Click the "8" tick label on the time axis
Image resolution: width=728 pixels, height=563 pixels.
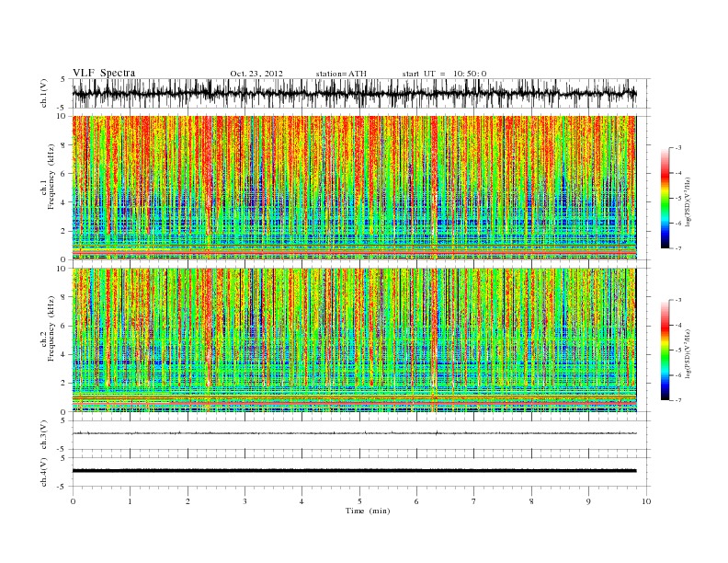531,501
